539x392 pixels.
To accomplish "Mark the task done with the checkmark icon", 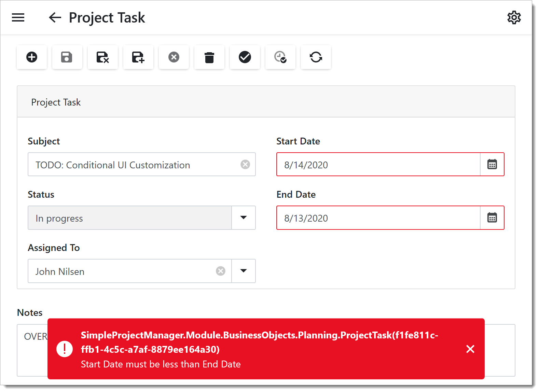I will pos(245,57).
